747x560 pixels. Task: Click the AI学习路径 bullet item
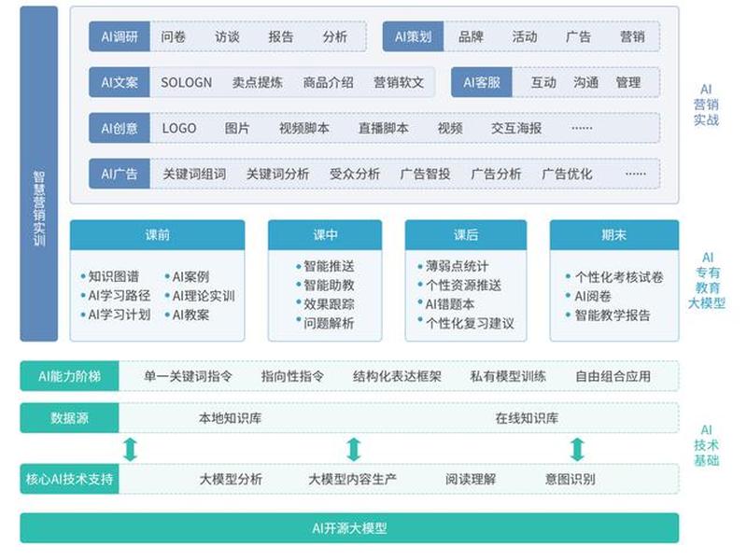coord(116,296)
